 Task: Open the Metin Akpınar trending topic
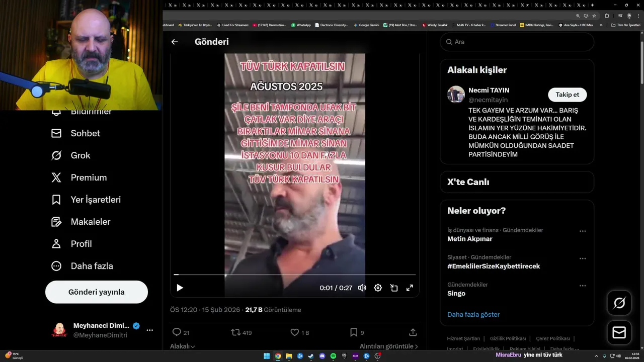pyautogui.click(x=470, y=239)
